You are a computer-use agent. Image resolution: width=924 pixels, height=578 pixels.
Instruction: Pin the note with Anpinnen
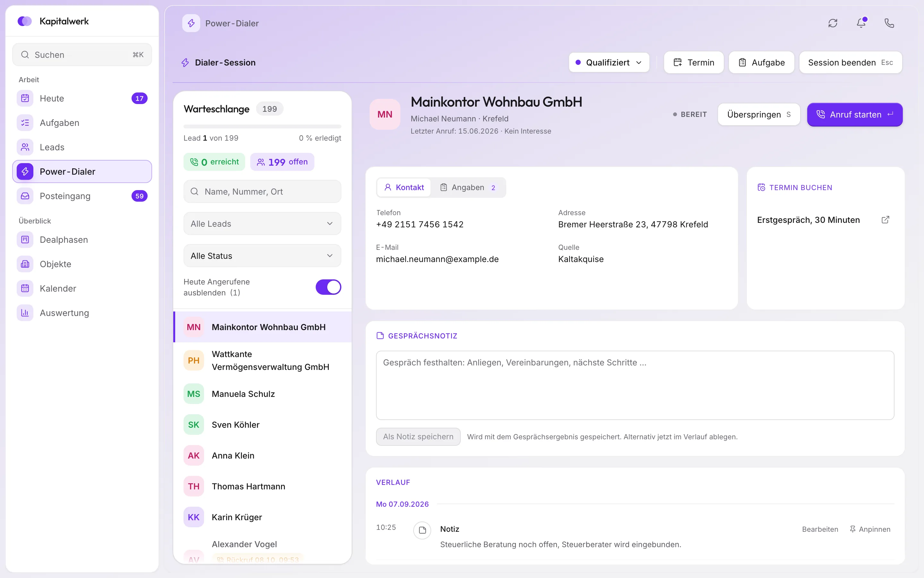pyautogui.click(x=870, y=529)
